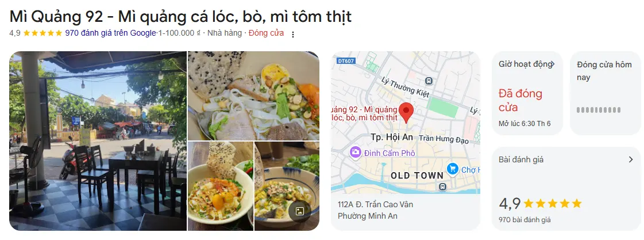Screen dimensions: 644x240
Task: Click the 4,9 star rating in reviews card
Action: pyautogui.click(x=540, y=203)
